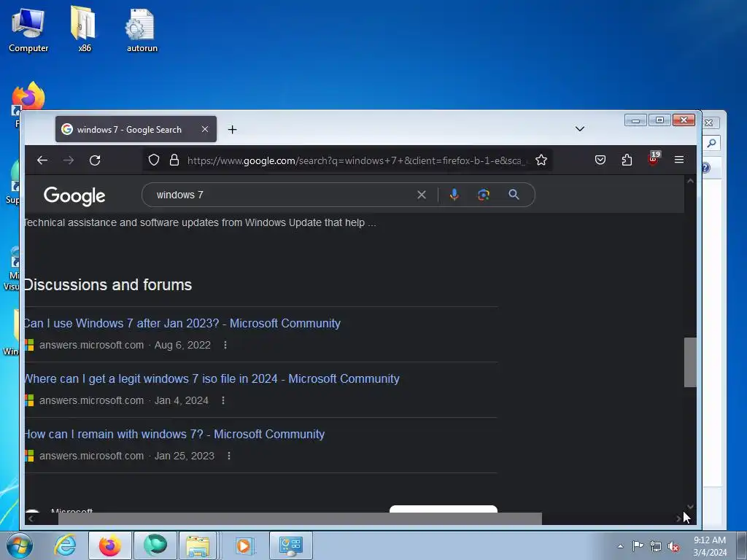Open Can I use Windows 7 after Jan 2023 link
This screenshot has width=747, height=560.
[182, 323]
